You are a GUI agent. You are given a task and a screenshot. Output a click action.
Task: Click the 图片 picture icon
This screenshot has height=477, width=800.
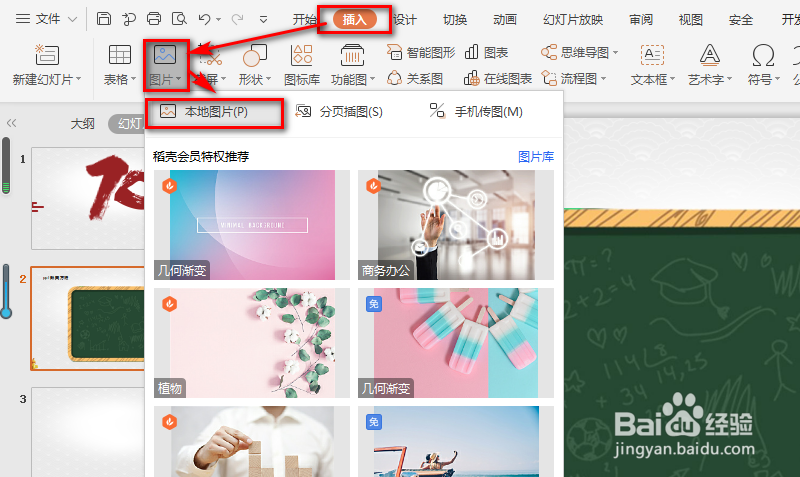(165, 55)
